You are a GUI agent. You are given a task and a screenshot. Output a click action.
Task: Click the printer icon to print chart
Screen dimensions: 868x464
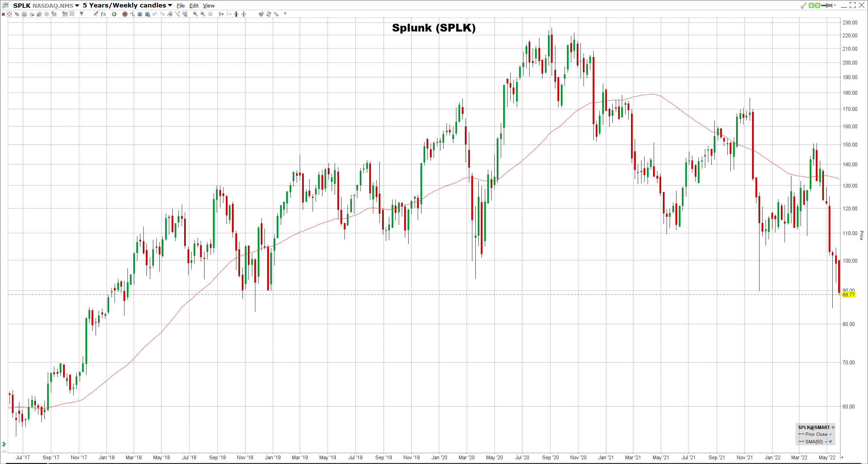point(32,14)
